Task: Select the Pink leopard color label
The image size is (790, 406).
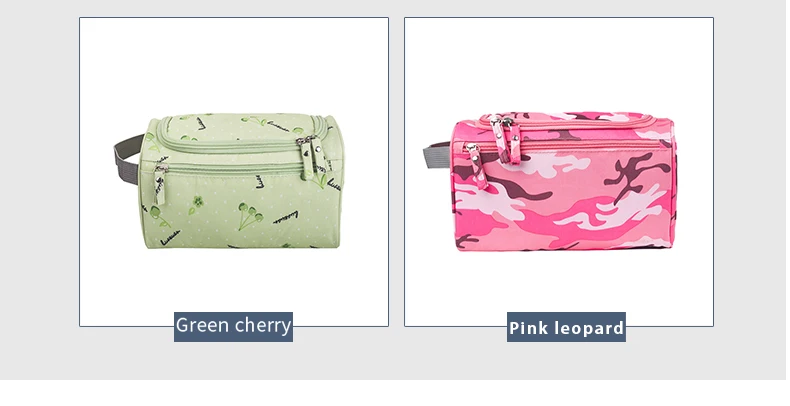Action: (566, 327)
